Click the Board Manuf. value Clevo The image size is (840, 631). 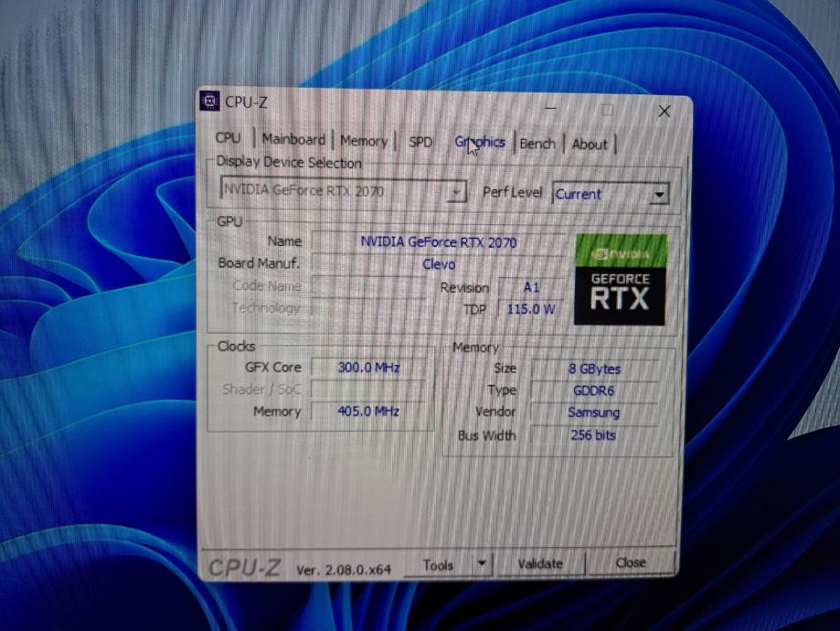click(438, 264)
